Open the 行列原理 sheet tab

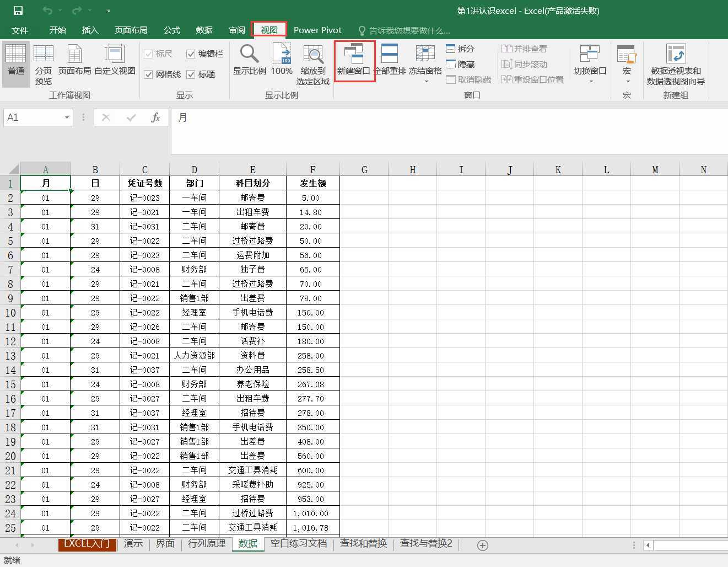click(207, 544)
